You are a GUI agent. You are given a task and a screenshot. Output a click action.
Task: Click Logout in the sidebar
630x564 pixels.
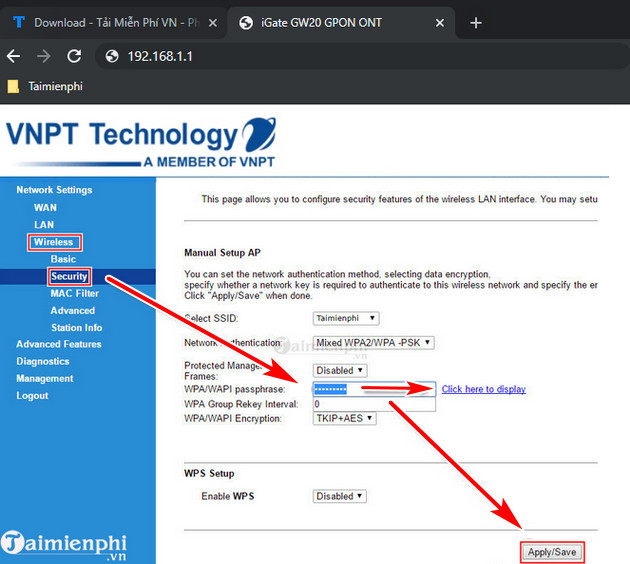pyautogui.click(x=32, y=396)
